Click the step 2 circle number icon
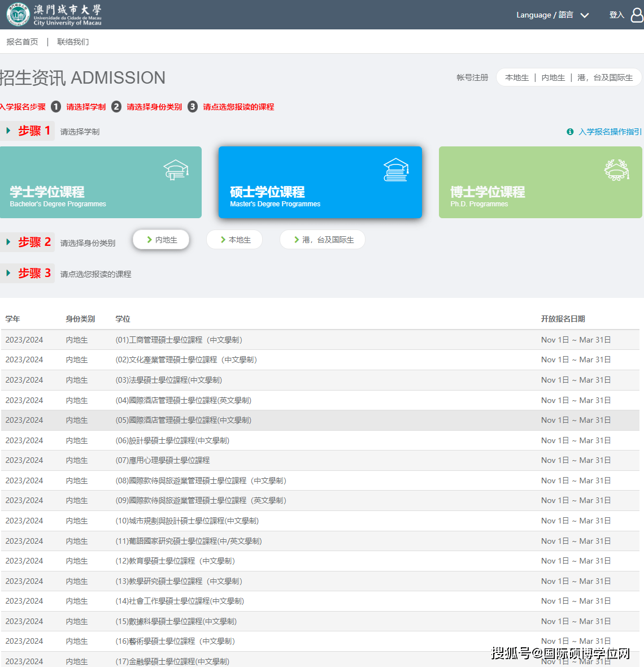The image size is (644, 667). point(116,107)
